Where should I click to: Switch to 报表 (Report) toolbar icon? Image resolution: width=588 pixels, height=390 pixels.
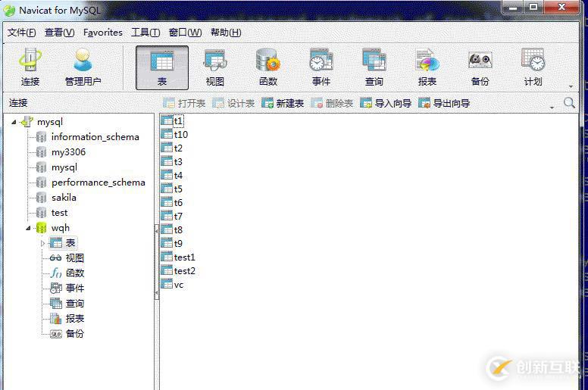click(x=427, y=67)
